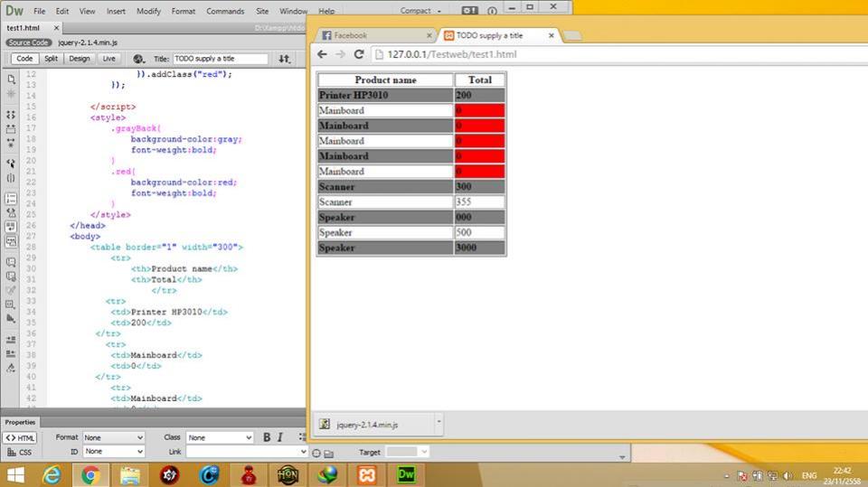Open the Target dropdown in Properties
The width and height of the screenshot is (868, 487).
coord(408,452)
